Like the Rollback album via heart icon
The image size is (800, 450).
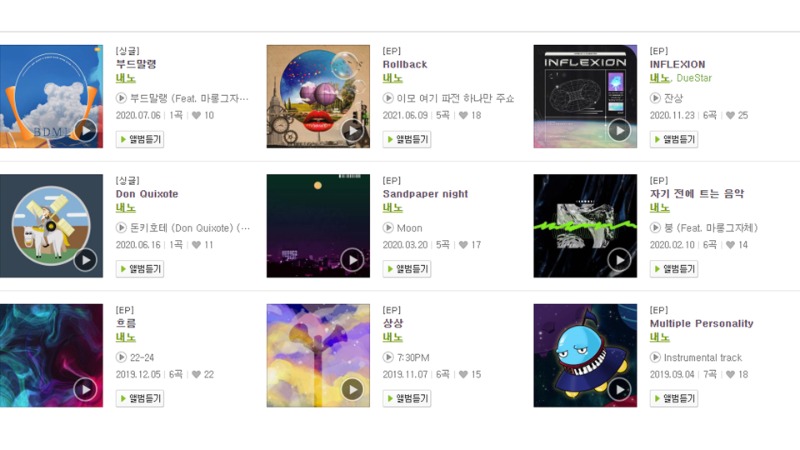click(x=463, y=115)
